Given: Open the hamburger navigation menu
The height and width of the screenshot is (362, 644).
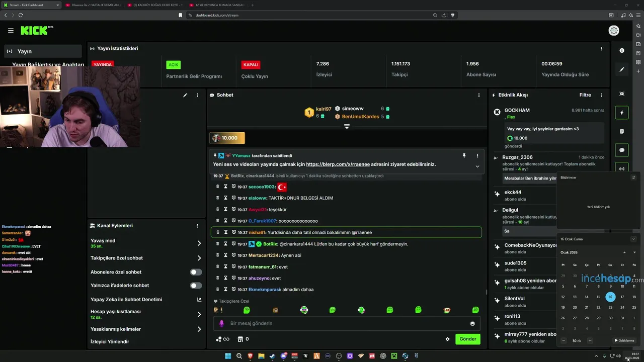Looking at the screenshot, I should pyautogui.click(x=11, y=31).
